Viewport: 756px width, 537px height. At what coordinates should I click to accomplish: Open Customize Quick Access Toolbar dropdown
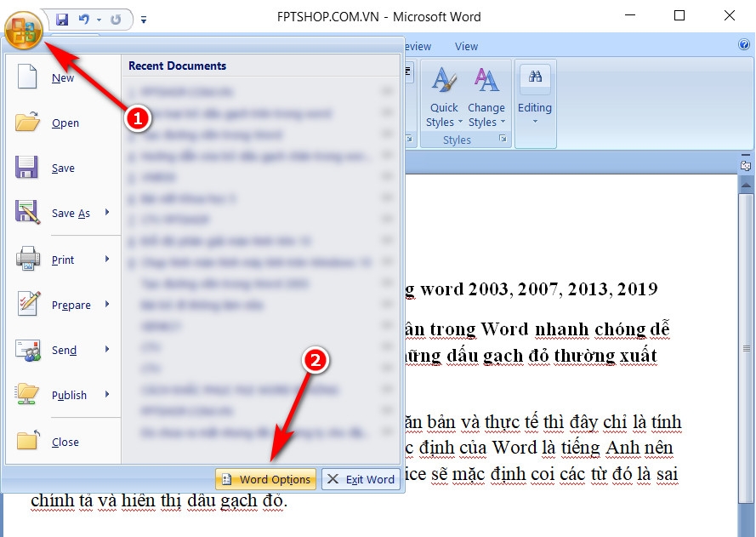(143, 20)
